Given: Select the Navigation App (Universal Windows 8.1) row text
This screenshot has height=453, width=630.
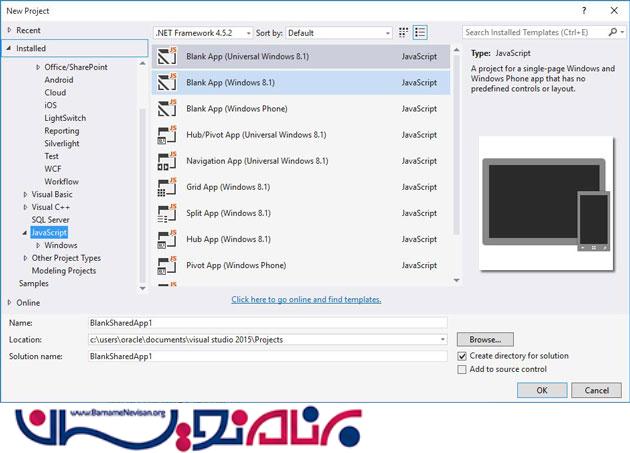Looking at the screenshot, I should pyautogui.click(x=257, y=161).
